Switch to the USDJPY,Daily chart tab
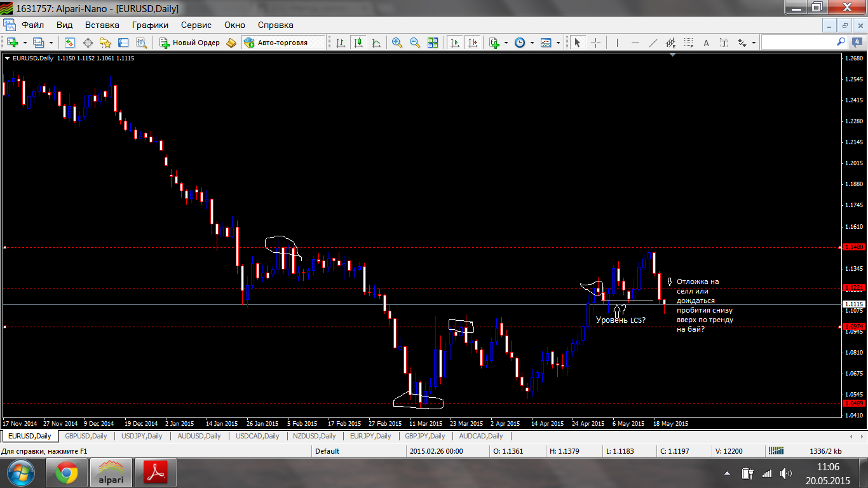The height and width of the screenshot is (488, 868). [x=142, y=436]
